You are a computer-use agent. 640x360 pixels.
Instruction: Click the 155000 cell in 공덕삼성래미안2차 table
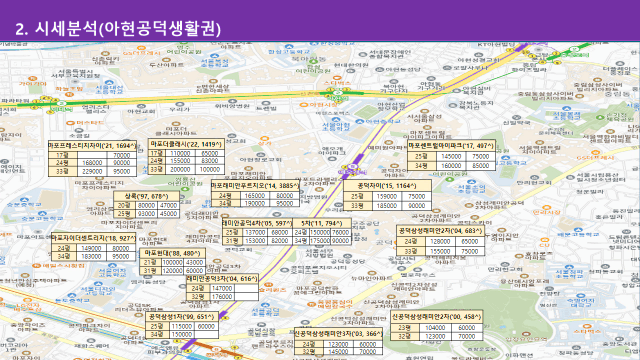pos(440,251)
